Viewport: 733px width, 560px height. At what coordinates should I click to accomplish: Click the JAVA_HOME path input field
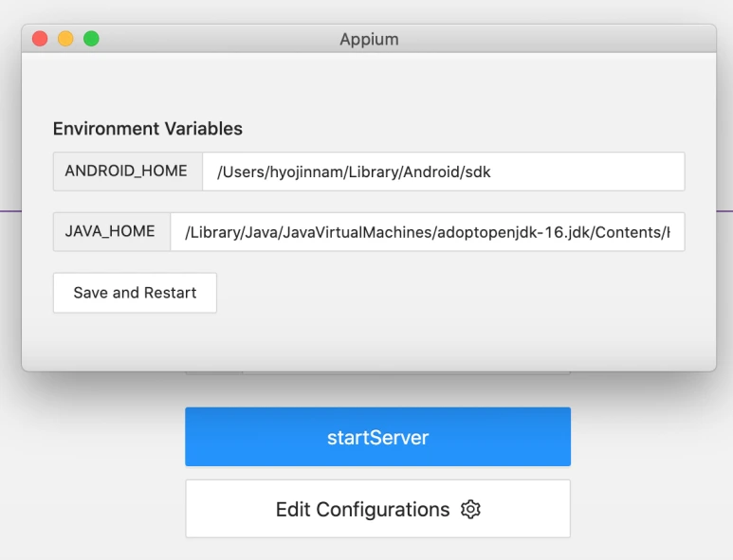click(x=428, y=231)
